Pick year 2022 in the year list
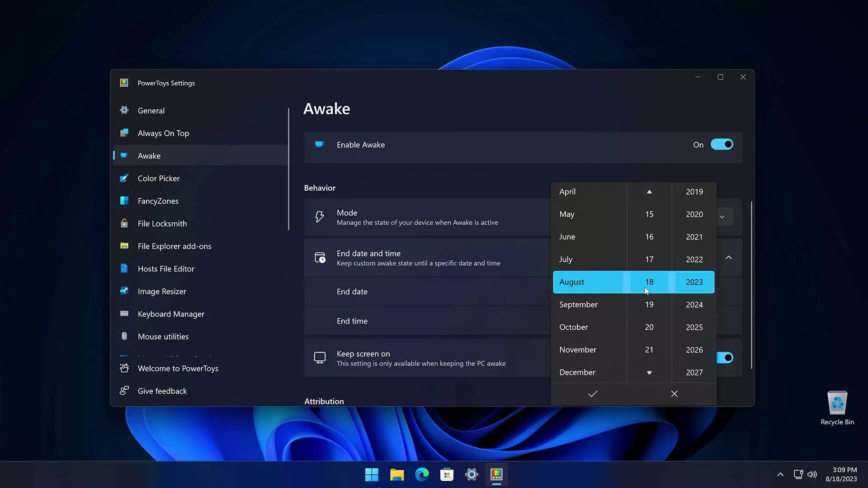 pos(694,259)
